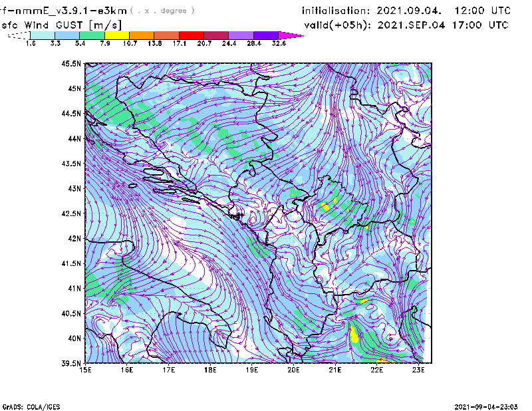
Task: Click the legend value 3.3
Action: click(55, 43)
